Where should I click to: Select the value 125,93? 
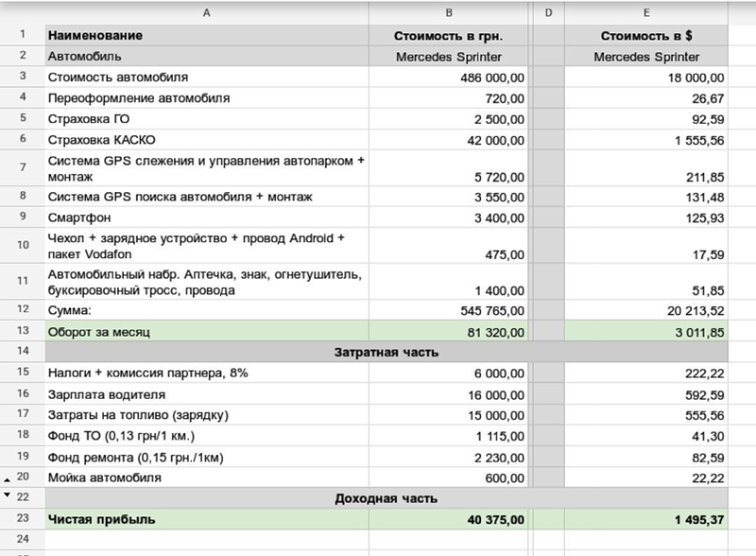point(646,217)
